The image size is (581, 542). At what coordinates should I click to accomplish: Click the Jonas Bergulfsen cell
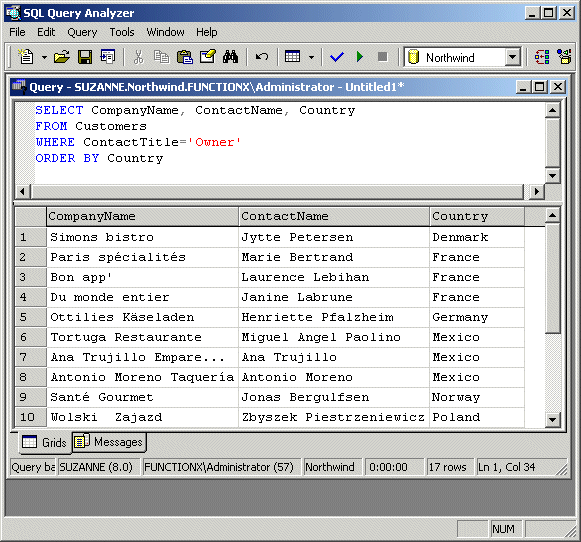[334, 397]
